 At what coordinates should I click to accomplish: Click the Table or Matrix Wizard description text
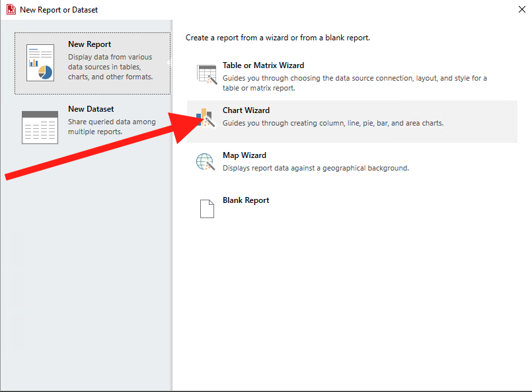point(354,83)
